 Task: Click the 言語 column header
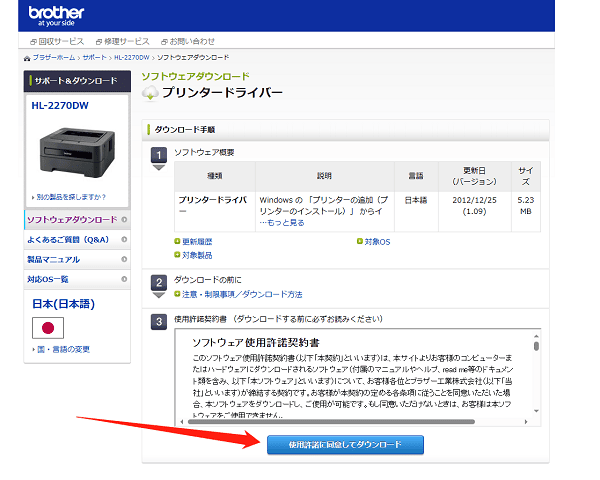[x=416, y=176]
